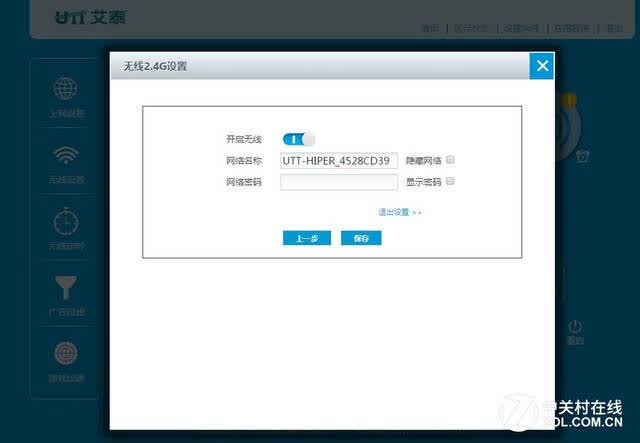Close the 无线2.4G设置 dialog
This screenshot has width=640, height=443.
pos(542,66)
